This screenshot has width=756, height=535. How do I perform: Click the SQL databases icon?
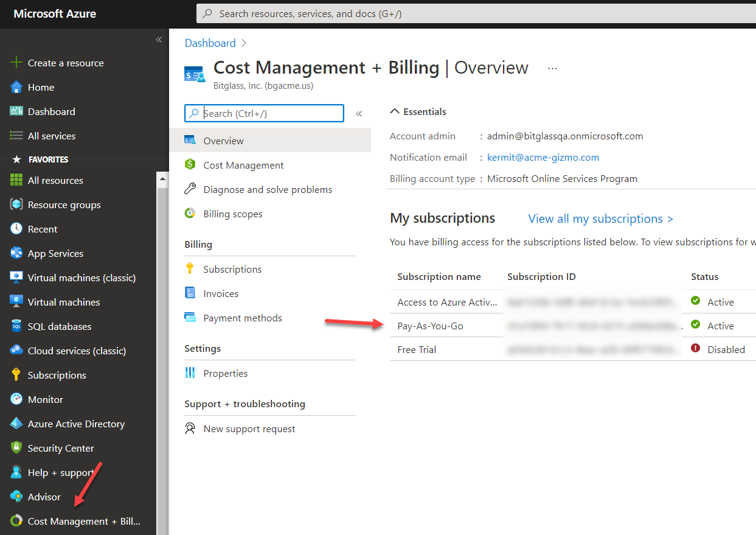[16, 326]
